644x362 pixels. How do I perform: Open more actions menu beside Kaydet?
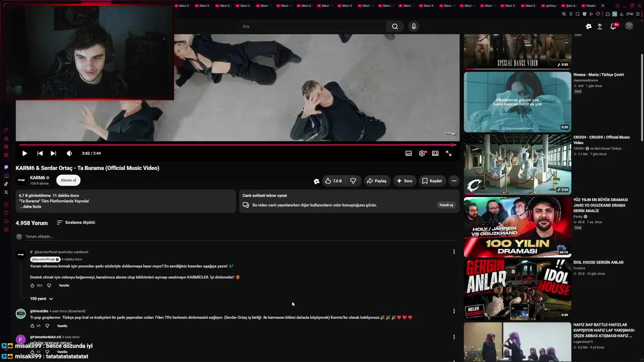click(454, 181)
